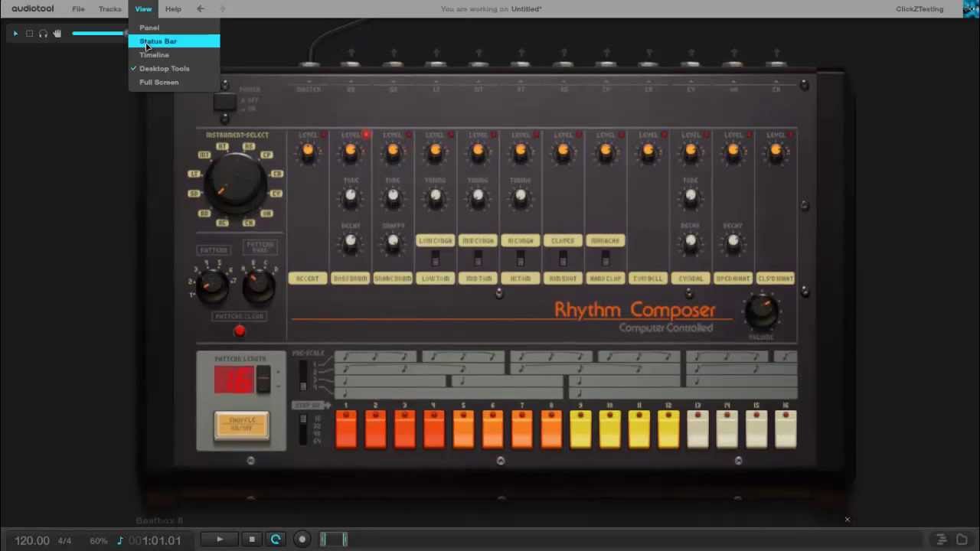This screenshot has width=980, height=551.
Task: Click the metronome note icon
Action: (119, 540)
